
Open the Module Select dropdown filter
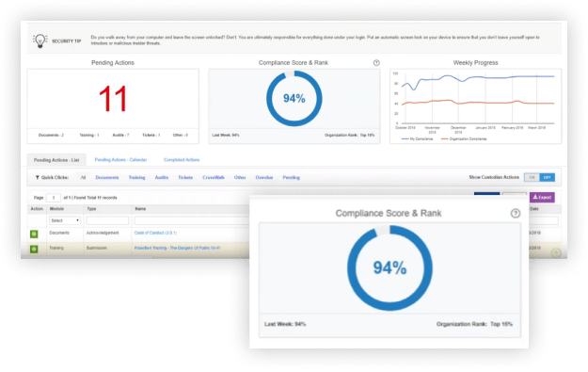pyautogui.click(x=65, y=220)
